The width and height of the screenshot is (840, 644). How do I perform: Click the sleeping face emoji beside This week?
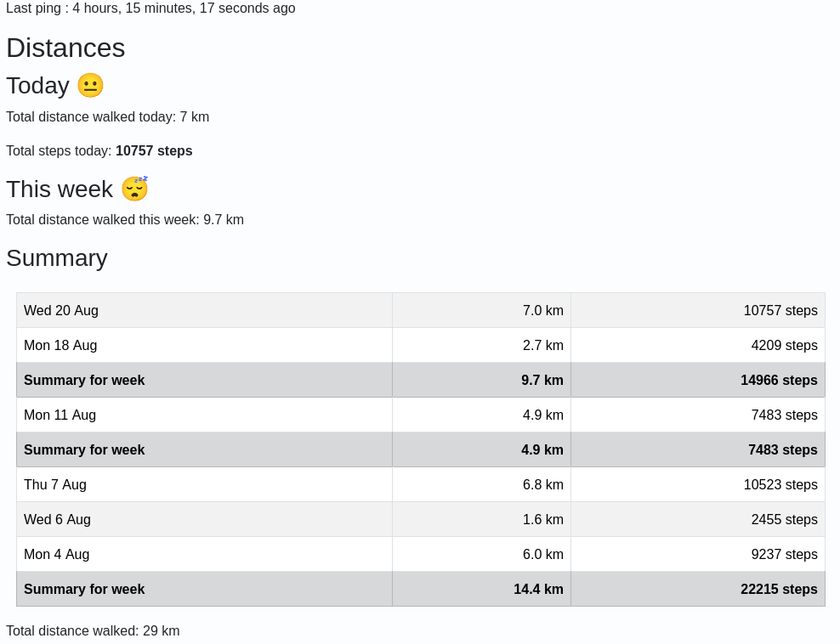134,189
